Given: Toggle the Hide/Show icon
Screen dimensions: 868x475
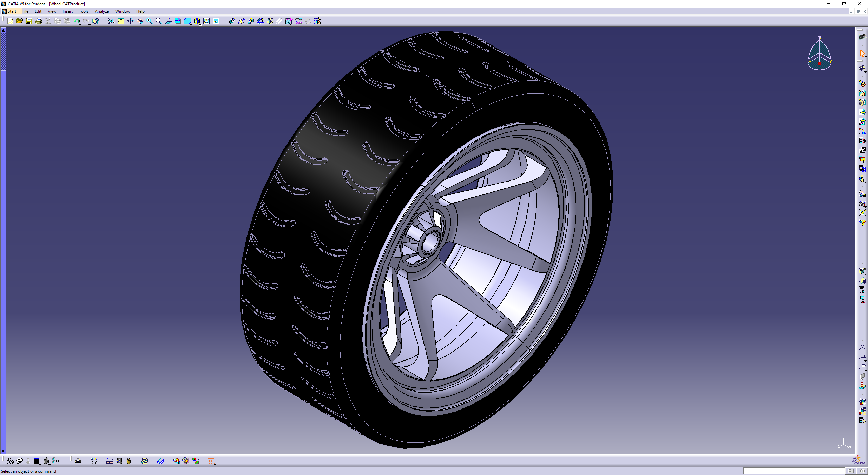Looking at the screenshot, I should coord(206,21).
